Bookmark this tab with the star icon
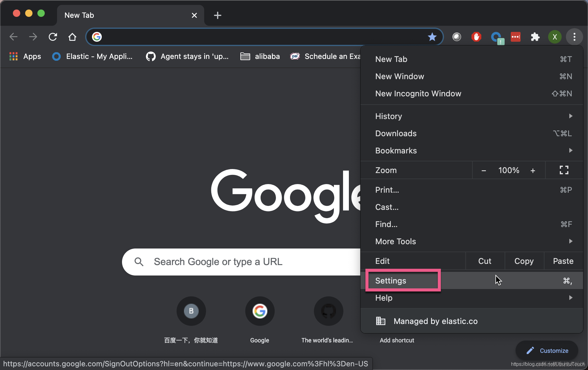This screenshot has height=370, width=588. 432,37
